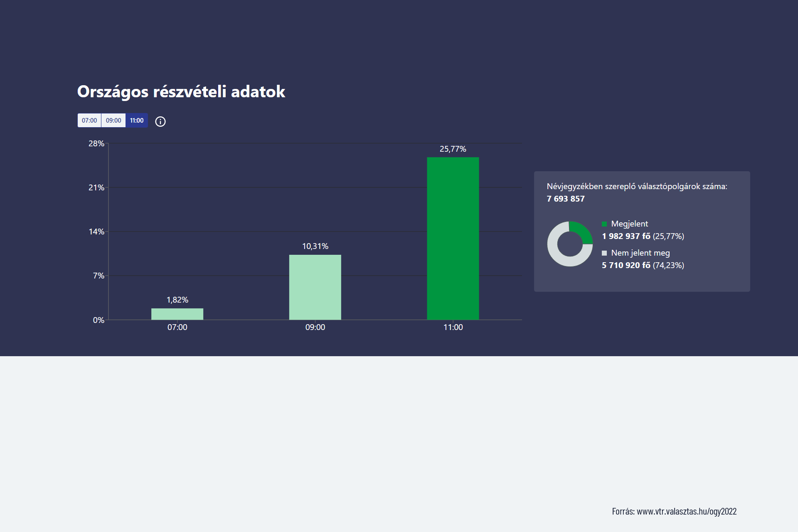The width and height of the screenshot is (798, 532).
Task: Click the 10,31% label above the bar
Action: [x=315, y=246]
